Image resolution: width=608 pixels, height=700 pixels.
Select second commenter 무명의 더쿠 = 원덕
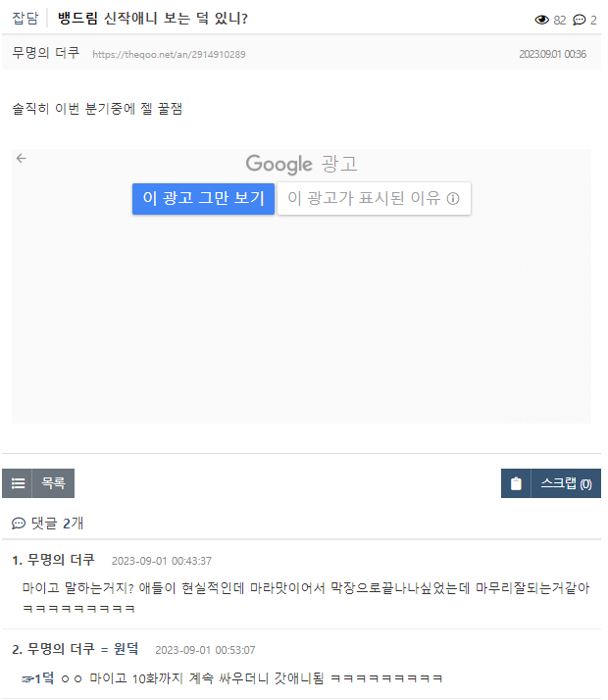pos(82,649)
